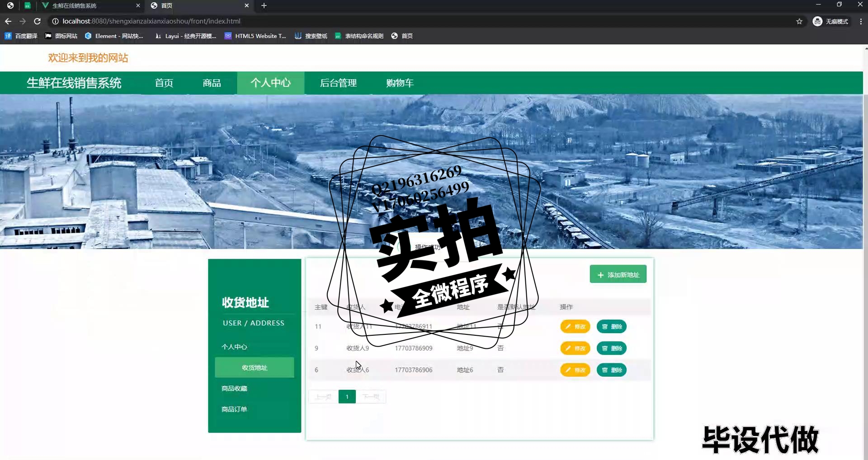Go back with the browser back arrow
The image size is (868, 460).
(8, 21)
